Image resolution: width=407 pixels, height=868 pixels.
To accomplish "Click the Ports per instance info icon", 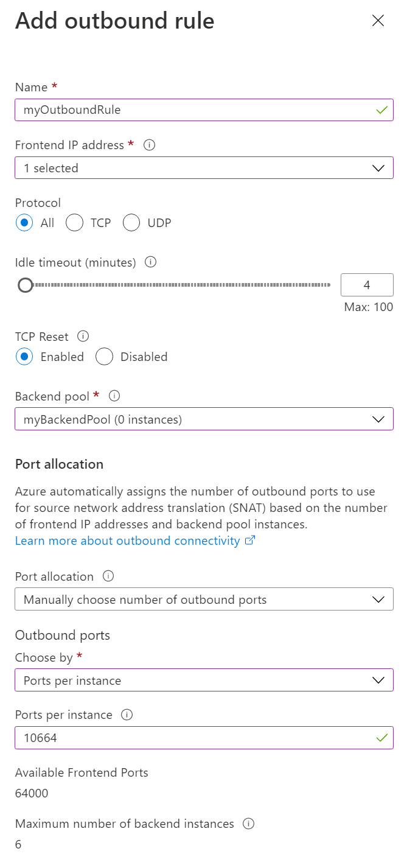I will (x=127, y=715).
